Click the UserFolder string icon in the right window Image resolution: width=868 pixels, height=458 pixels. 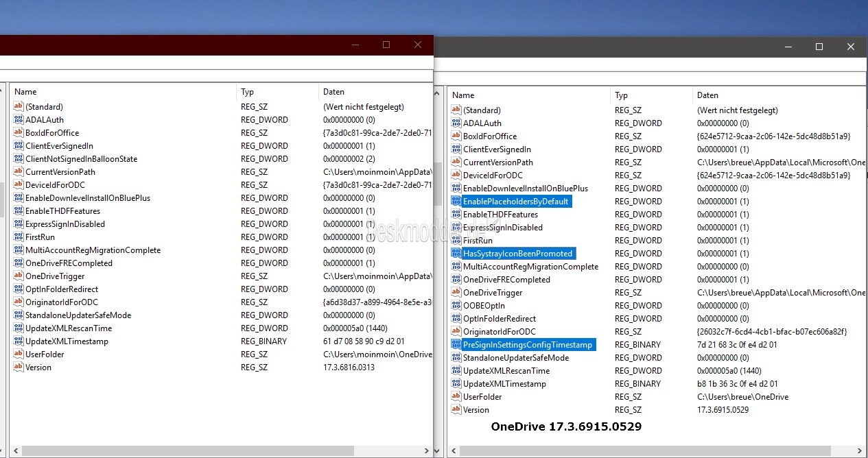click(x=456, y=396)
